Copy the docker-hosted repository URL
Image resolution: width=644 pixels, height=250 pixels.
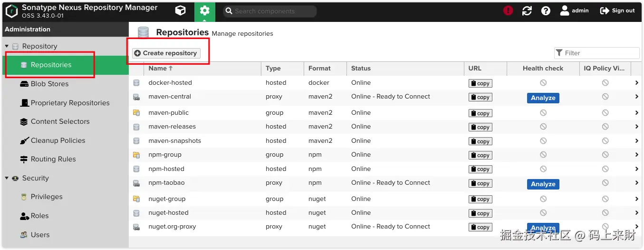(x=480, y=83)
